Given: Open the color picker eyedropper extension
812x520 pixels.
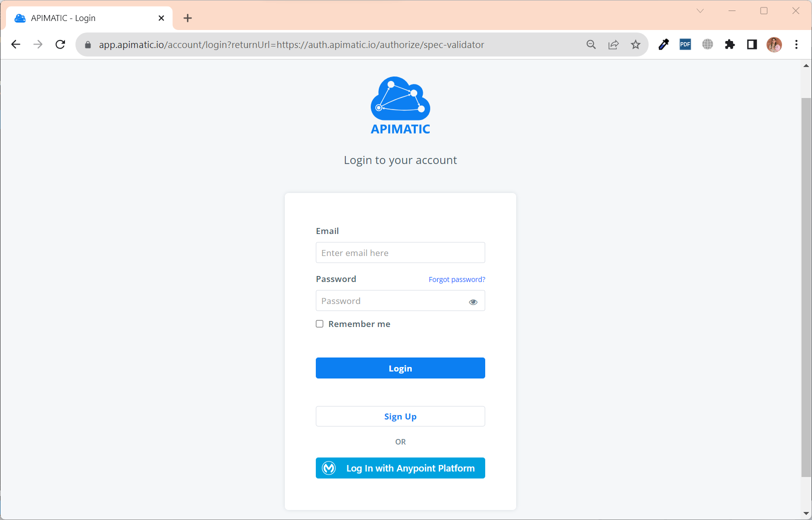Looking at the screenshot, I should [664, 44].
